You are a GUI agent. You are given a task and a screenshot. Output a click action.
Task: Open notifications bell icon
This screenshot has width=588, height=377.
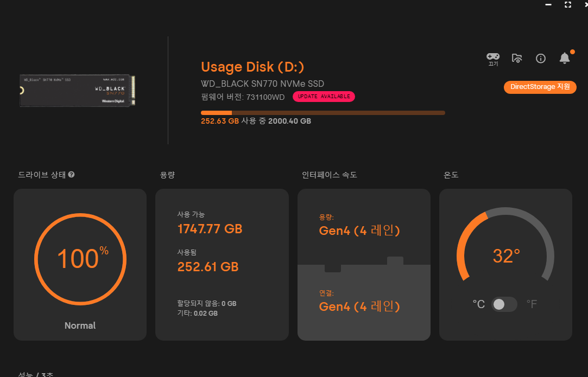(564, 58)
